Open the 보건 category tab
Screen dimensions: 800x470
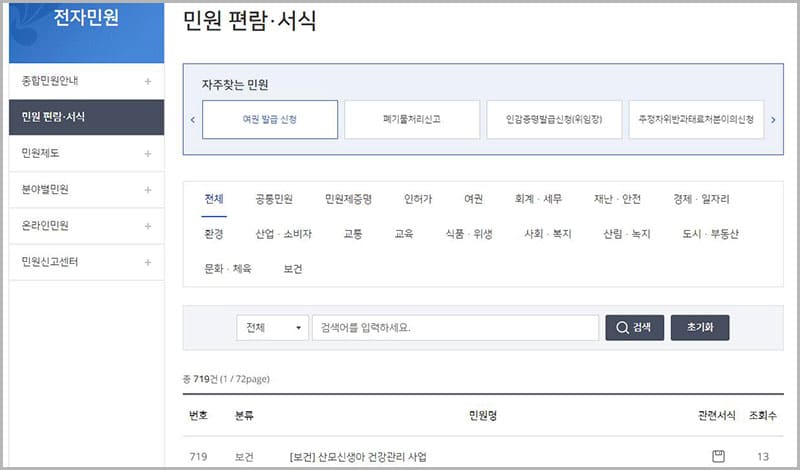(x=293, y=269)
